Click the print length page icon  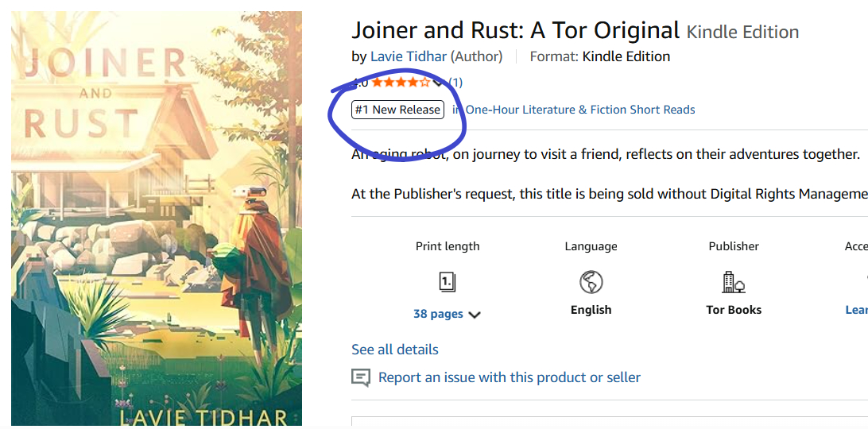pyautogui.click(x=448, y=282)
